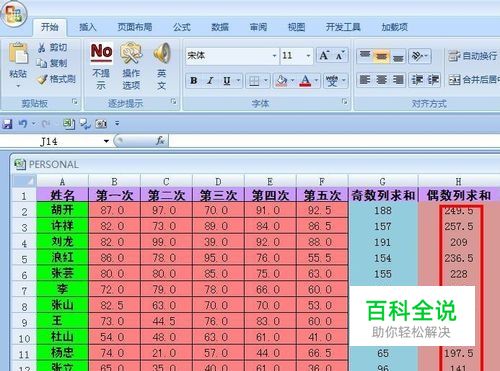This screenshot has height=371, width=500.
Task: Open the fill color dropdown arrow
Action: click(x=292, y=80)
